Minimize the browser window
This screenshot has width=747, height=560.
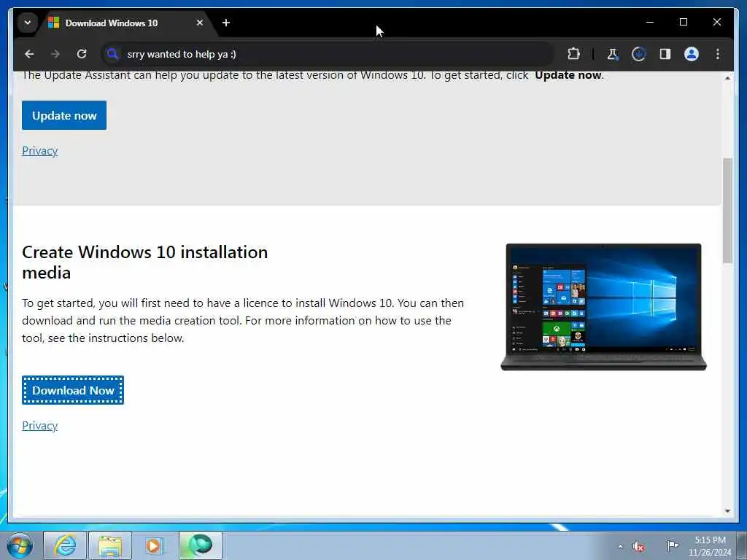click(x=650, y=23)
